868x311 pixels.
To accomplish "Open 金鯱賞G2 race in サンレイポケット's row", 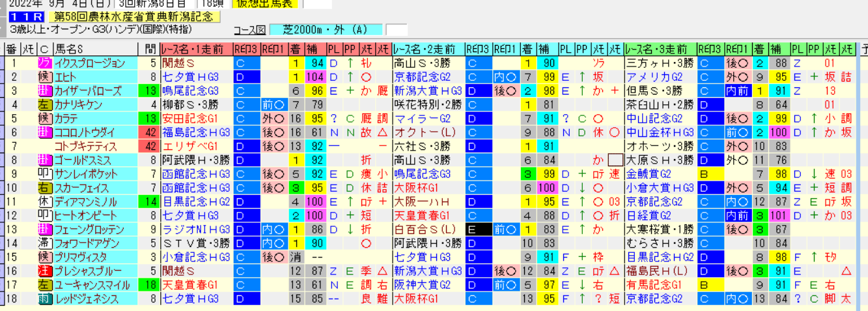I will (648, 174).
